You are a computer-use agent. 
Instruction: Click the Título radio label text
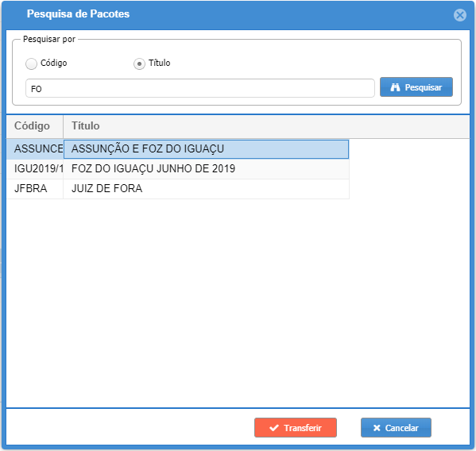pos(160,63)
